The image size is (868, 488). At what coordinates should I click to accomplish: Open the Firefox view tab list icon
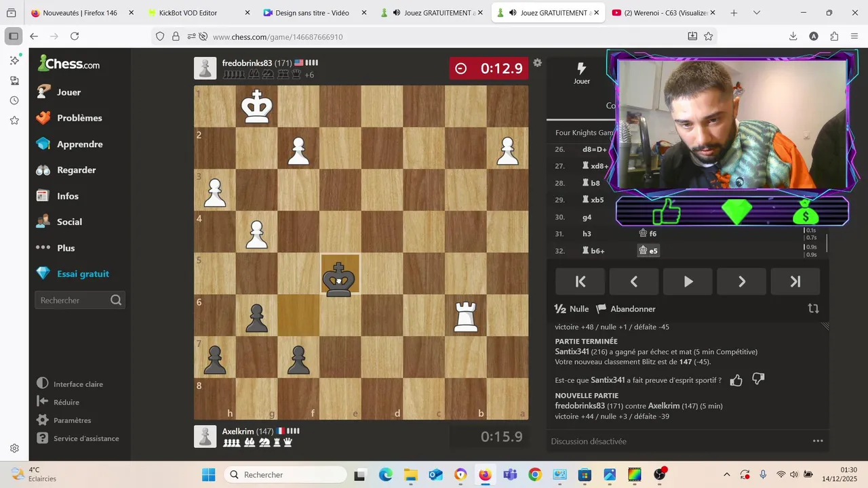click(x=11, y=13)
